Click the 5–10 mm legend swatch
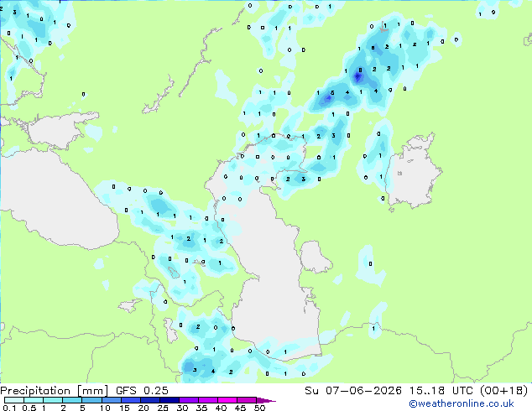532x411 pixels. pos(91,400)
